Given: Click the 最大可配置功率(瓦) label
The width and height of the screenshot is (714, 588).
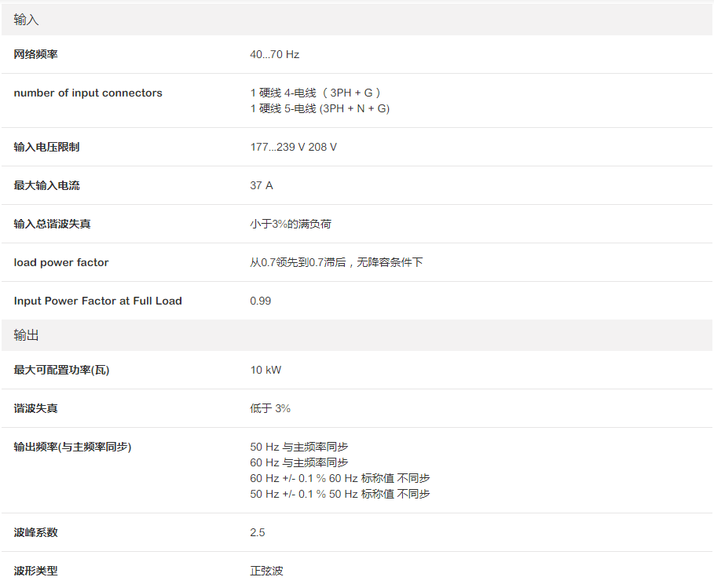Looking at the screenshot, I should (61, 370).
